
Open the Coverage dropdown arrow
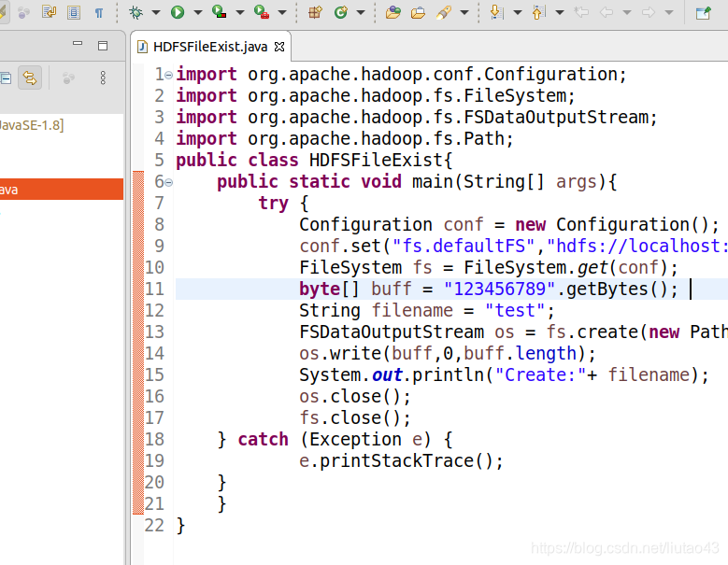click(240, 12)
